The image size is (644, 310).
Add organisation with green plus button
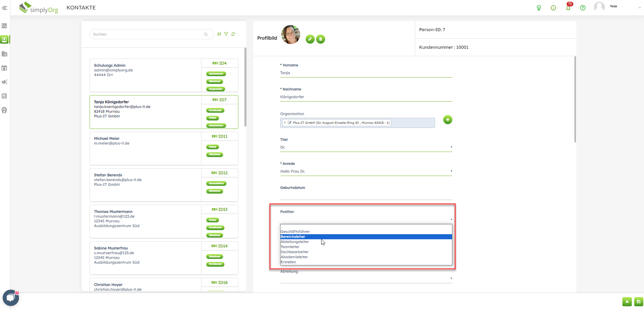pos(448,120)
